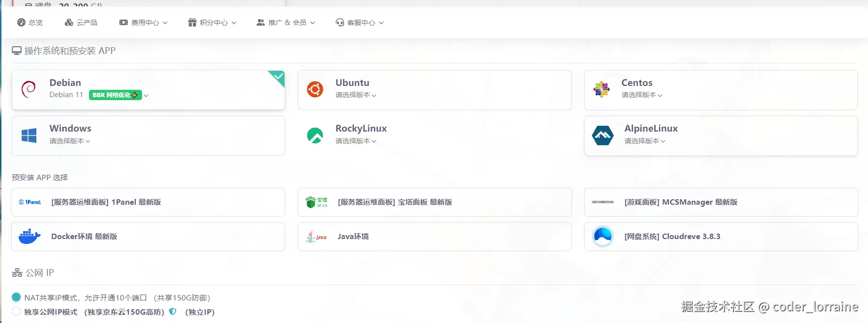
Task: Select NAT共享IP模式 radio button
Action: pyautogui.click(x=16, y=297)
